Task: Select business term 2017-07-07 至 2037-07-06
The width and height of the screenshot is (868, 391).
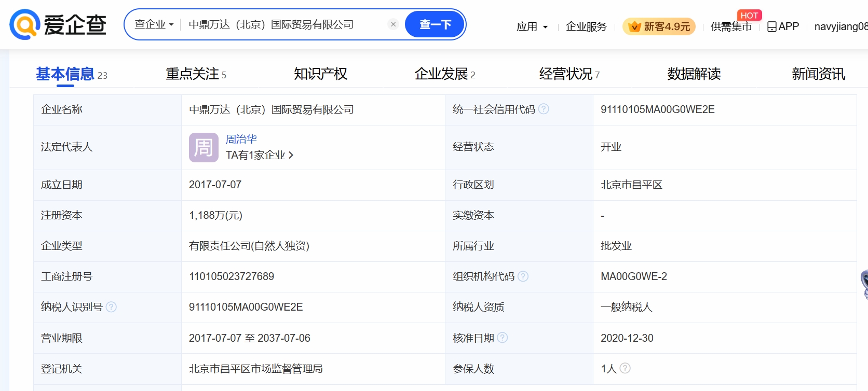Action: pos(250,338)
